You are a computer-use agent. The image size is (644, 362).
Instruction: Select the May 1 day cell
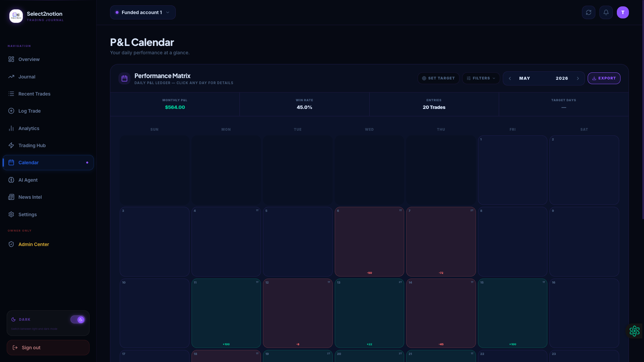point(513,170)
